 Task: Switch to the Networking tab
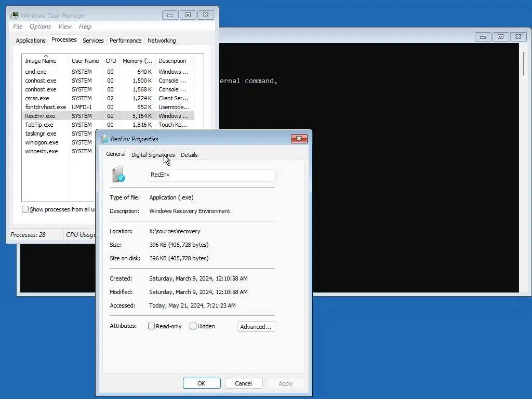pos(162,41)
